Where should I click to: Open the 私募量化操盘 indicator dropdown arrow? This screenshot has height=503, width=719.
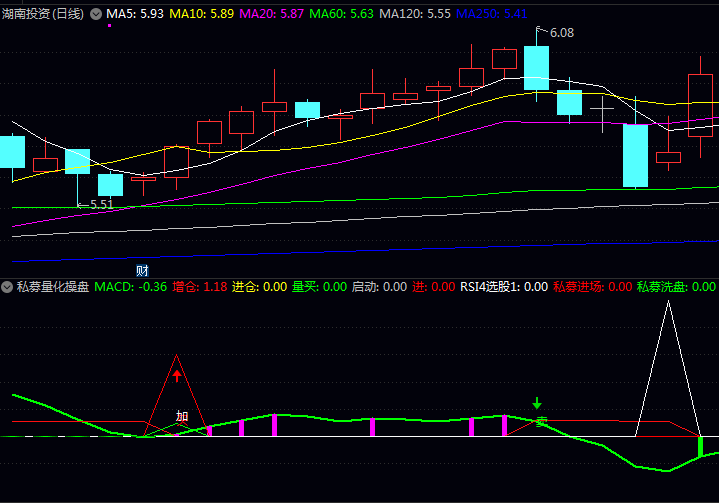click(x=8, y=287)
